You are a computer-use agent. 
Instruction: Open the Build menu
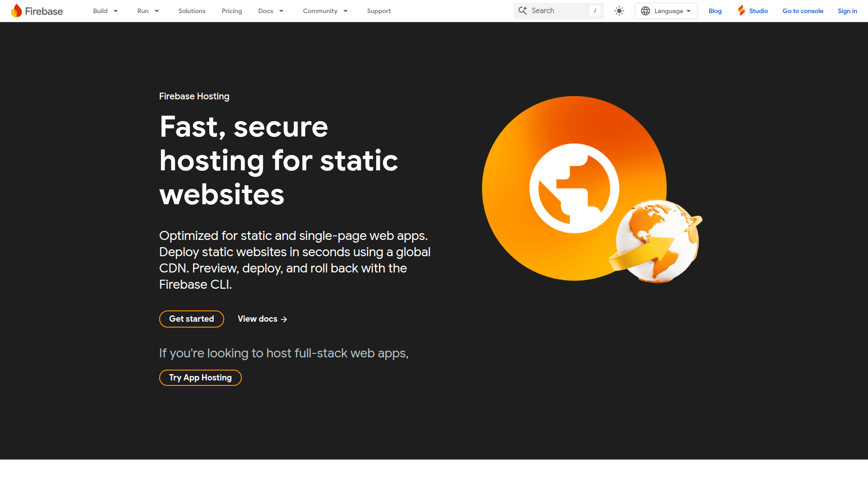(x=100, y=11)
